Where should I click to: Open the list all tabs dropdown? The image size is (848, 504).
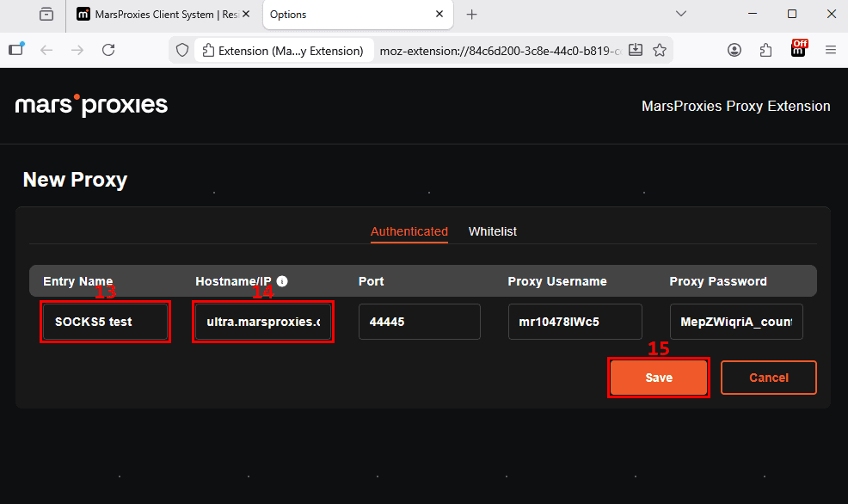click(x=681, y=14)
